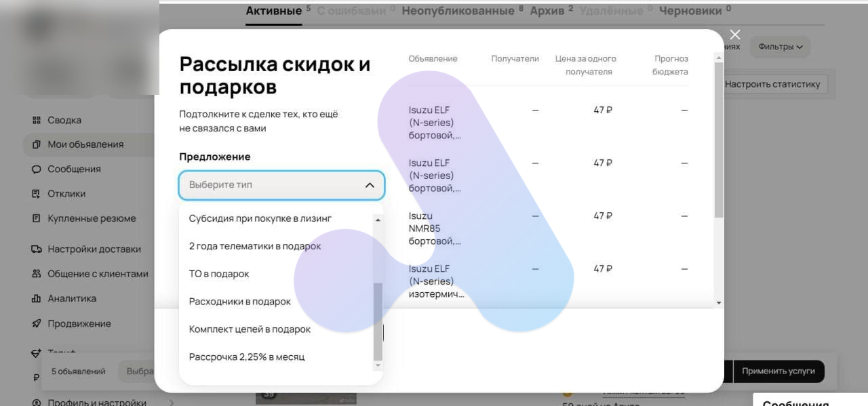This screenshot has height=406, width=868.
Task: Click the Настройки доставки truck icon
Action: click(37, 249)
